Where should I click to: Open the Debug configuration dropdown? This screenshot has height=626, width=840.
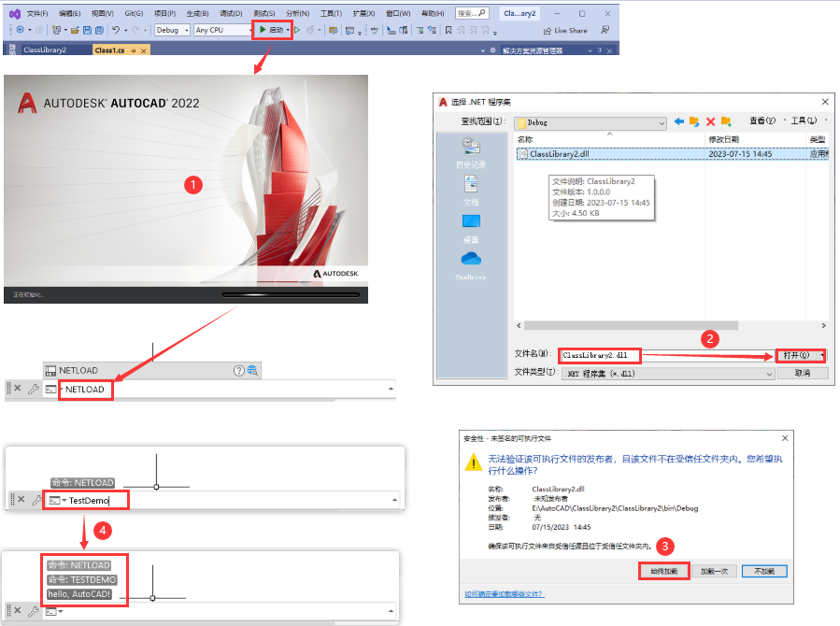tap(173, 30)
